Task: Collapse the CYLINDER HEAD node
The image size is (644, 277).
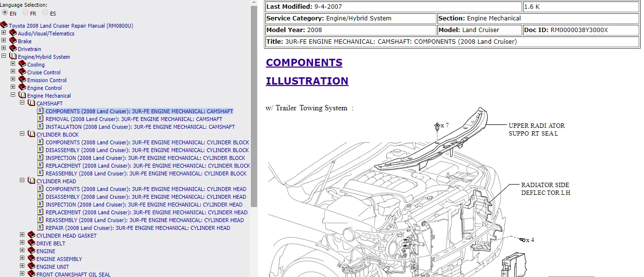Action: [22, 181]
